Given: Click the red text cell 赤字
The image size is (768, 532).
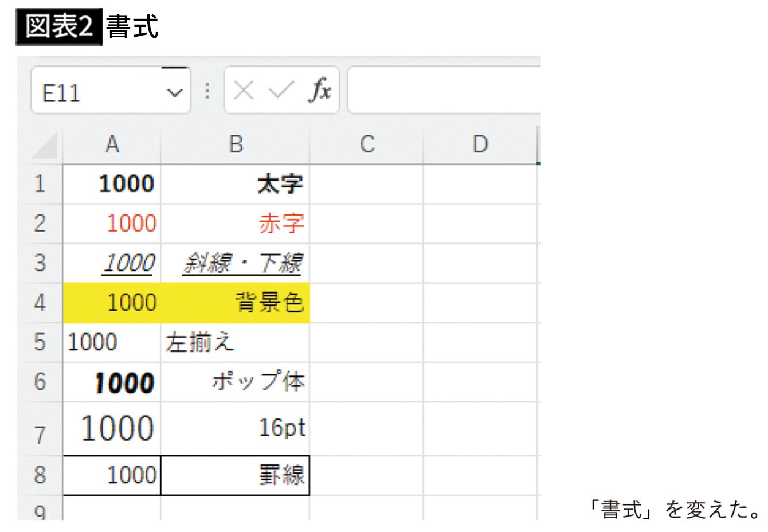Looking at the screenshot, I should (x=235, y=224).
